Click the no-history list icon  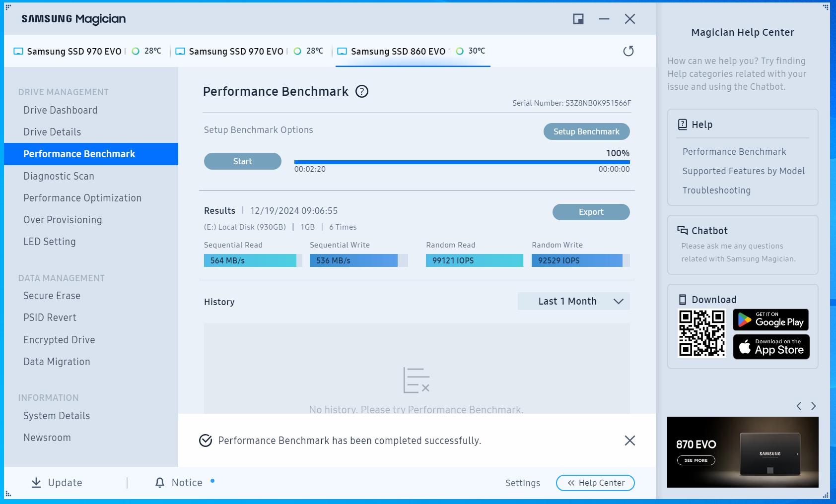click(x=417, y=380)
